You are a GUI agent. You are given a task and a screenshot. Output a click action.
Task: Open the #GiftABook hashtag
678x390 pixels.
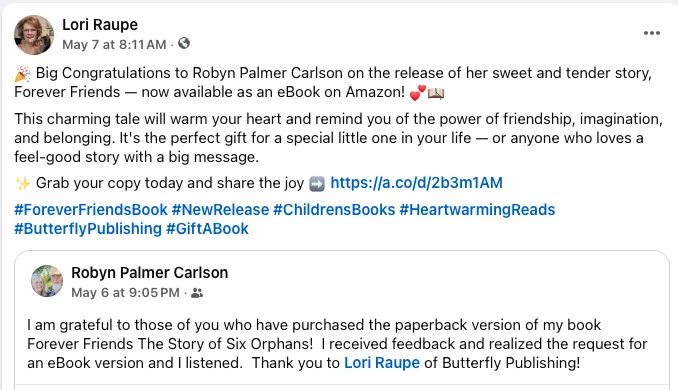(x=208, y=229)
